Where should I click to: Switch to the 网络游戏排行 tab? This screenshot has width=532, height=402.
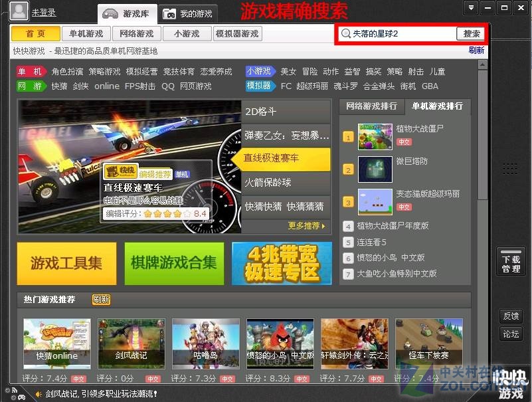(371, 106)
